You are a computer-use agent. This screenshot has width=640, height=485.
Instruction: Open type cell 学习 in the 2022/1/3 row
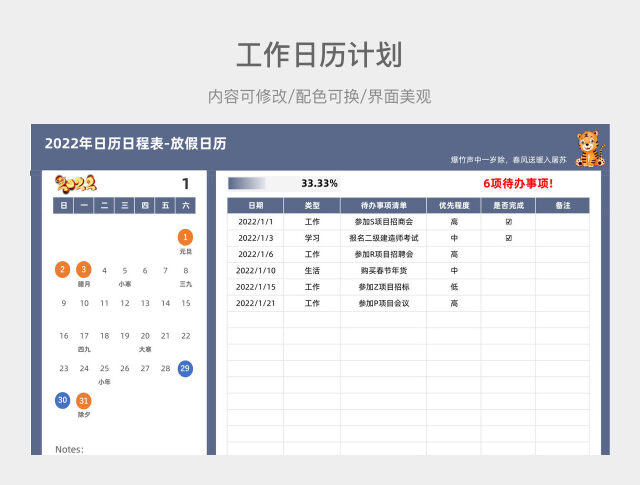[x=312, y=238]
